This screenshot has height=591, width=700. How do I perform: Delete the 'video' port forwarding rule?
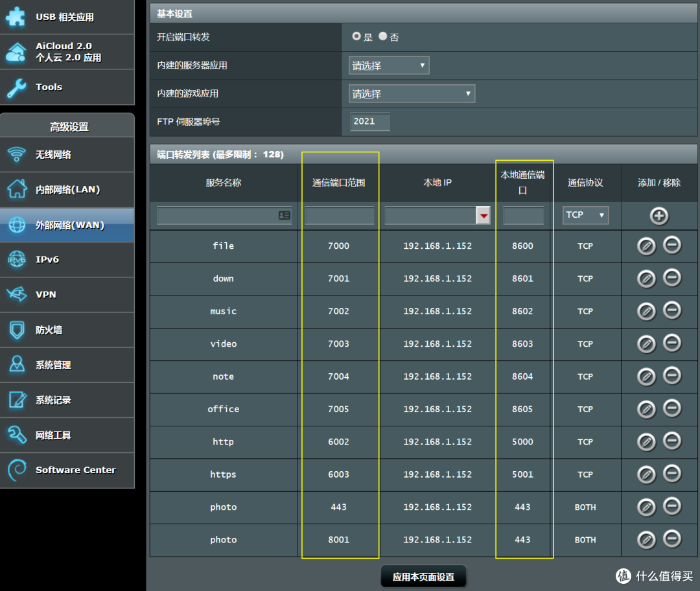coord(672,343)
